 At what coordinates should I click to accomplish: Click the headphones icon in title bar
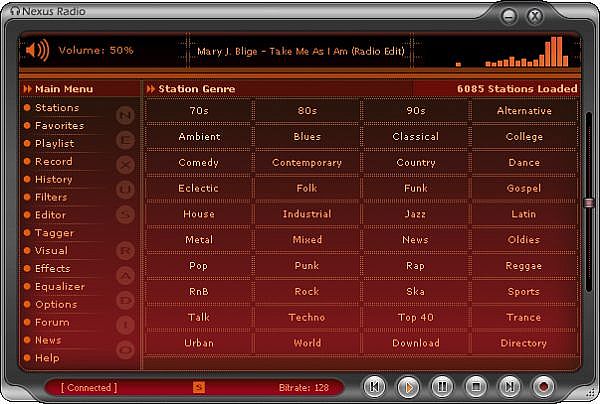click(15, 11)
